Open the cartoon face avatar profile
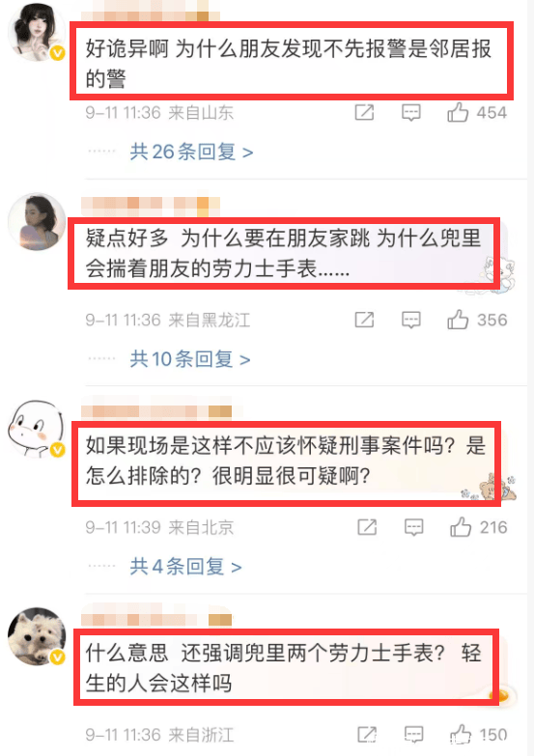The height and width of the screenshot is (756, 534). coord(37,429)
